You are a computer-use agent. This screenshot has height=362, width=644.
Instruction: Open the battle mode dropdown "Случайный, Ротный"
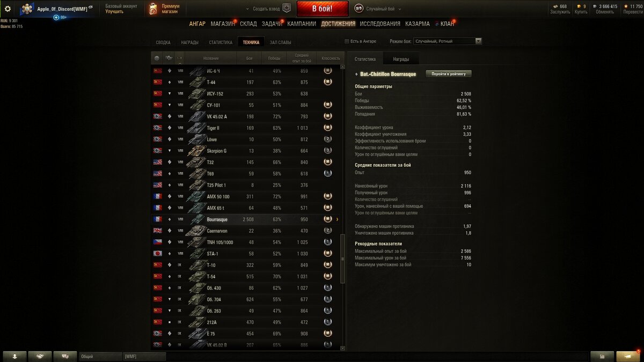point(448,41)
